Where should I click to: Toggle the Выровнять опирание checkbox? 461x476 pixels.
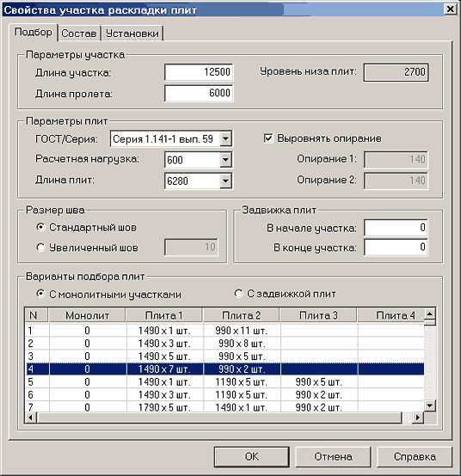267,138
